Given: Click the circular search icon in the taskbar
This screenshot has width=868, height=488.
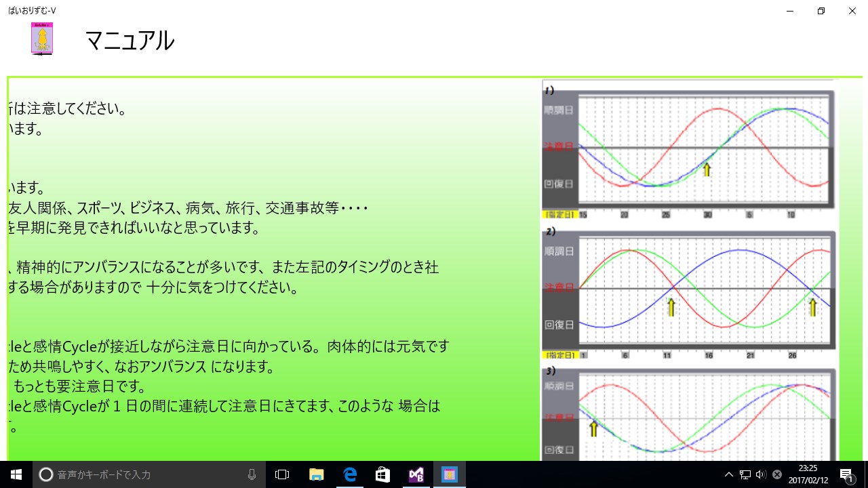Looking at the screenshot, I should tap(46, 474).
